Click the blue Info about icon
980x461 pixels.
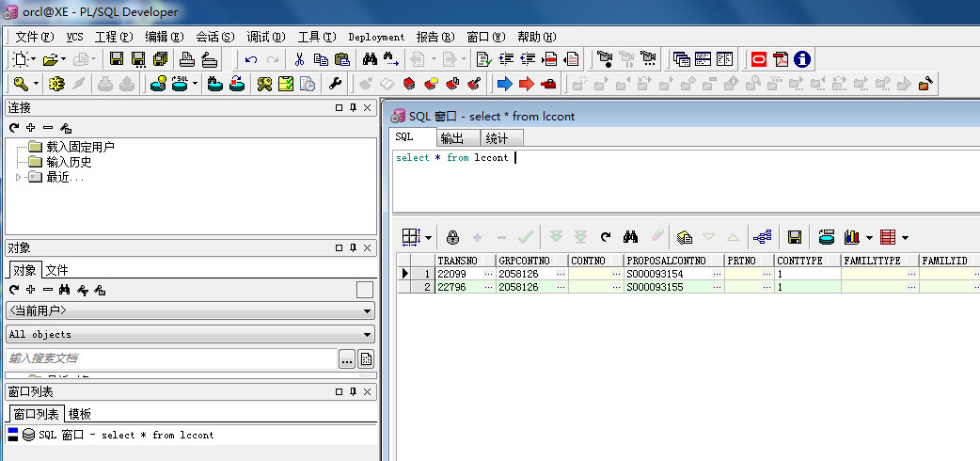click(802, 59)
